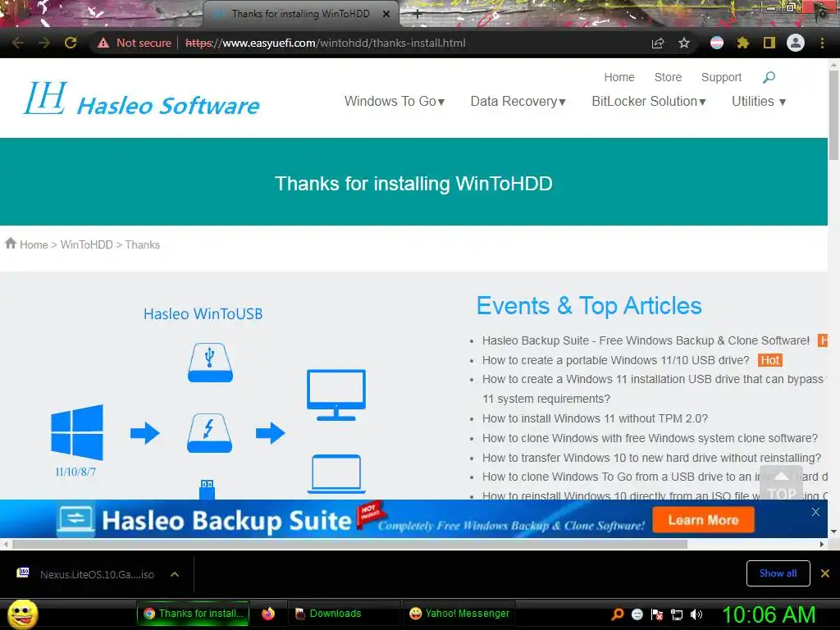The width and height of the screenshot is (840, 630).
Task: Jump to top with the TOP arrow button
Action: tap(781, 482)
